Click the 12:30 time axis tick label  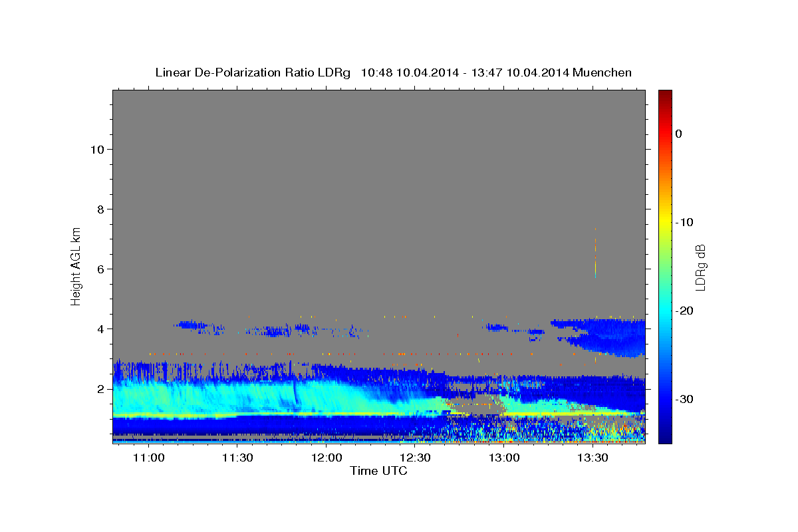[416, 458]
